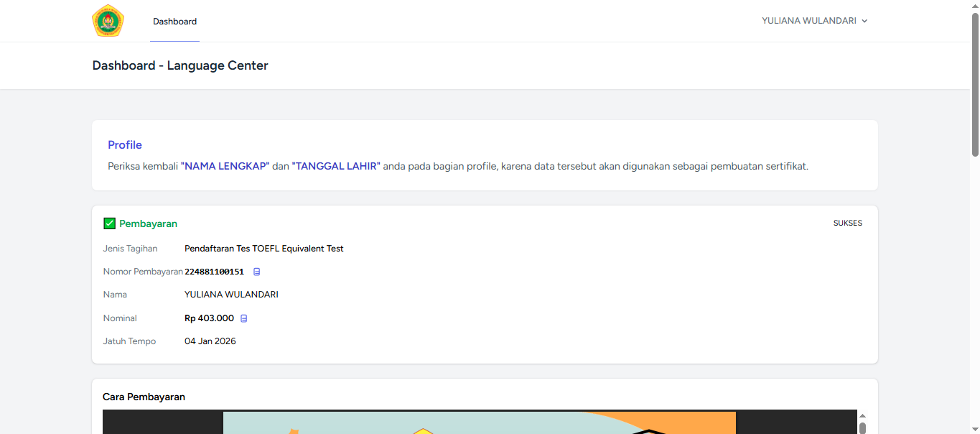Copy the Nomor Pembayaran value
This screenshot has width=980, height=434.
257,272
